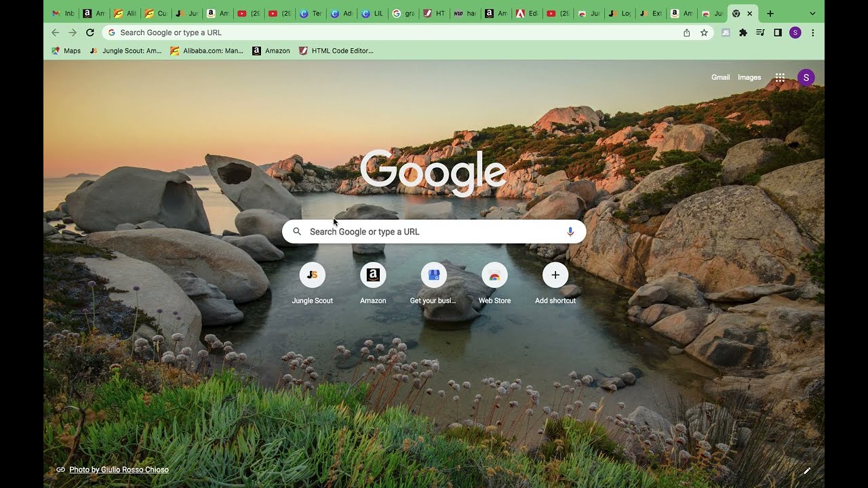Switch to the 'HT' HTML editor tab
This screenshot has width=868, height=488.
click(434, 14)
